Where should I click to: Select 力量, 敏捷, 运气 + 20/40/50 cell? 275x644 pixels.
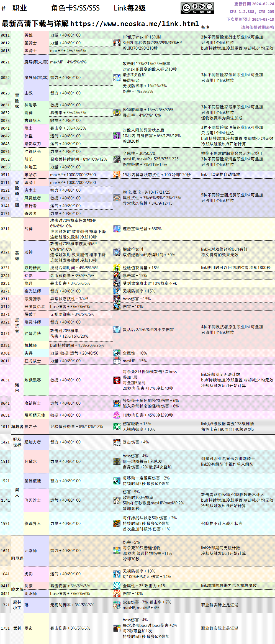pyautogui.click(x=81, y=353)
